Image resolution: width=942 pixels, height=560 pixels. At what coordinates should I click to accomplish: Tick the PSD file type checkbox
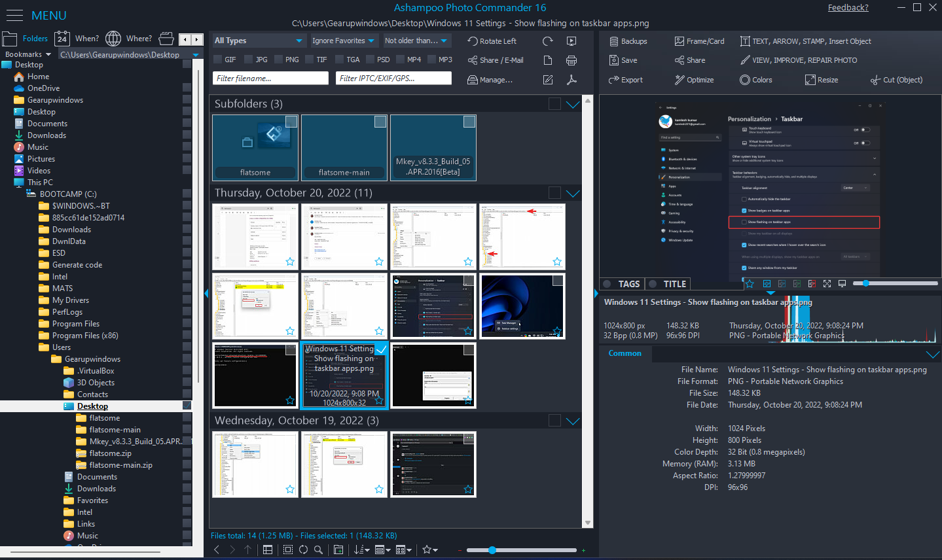371,60
